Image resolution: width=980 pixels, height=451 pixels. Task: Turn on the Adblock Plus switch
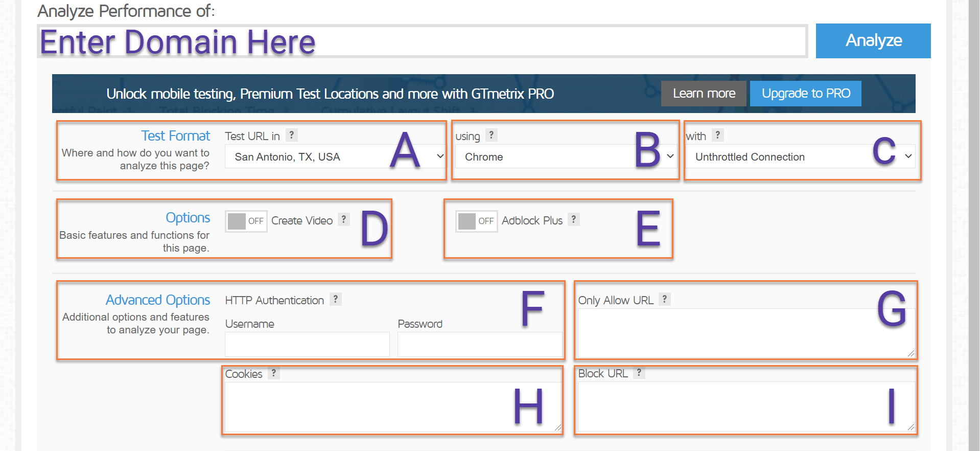tap(476, 221)
